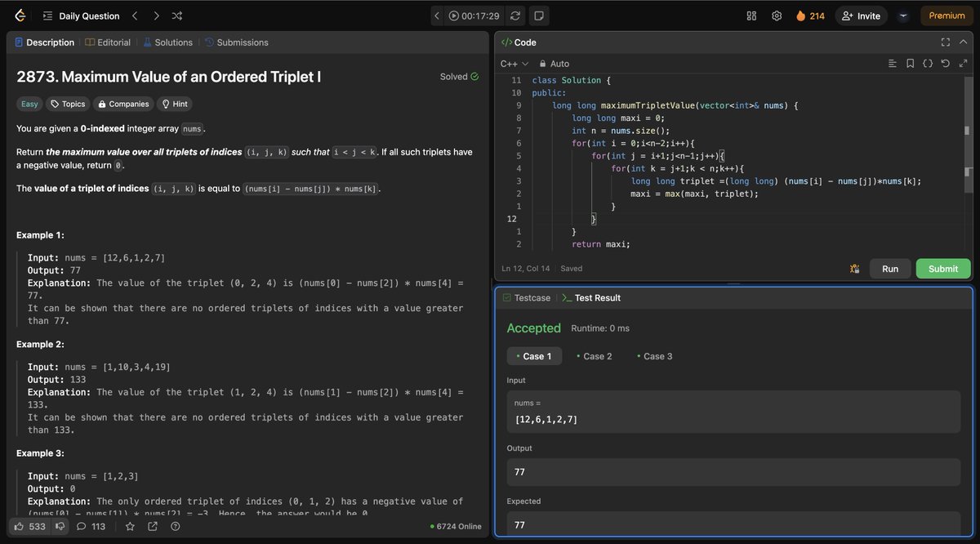
Task: Click the 'maxi = max(maxi, triplet);' line
Action: tap(695, 194)
